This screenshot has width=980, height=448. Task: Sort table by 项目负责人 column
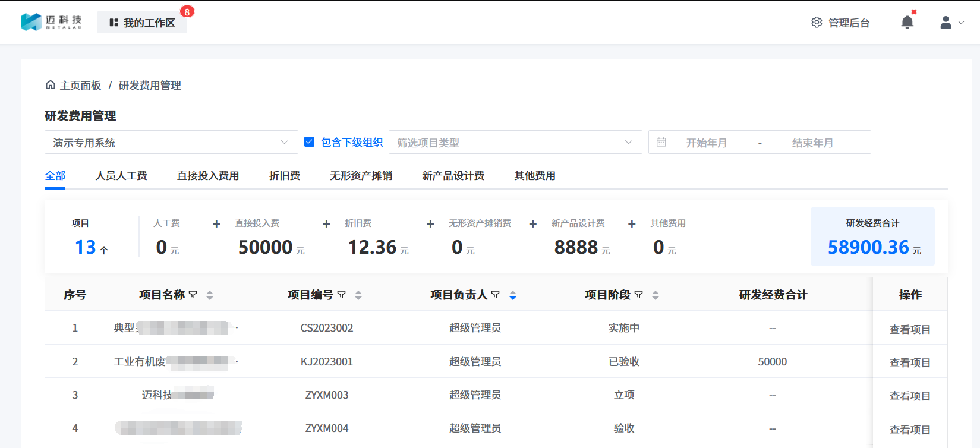click(513, 295)
